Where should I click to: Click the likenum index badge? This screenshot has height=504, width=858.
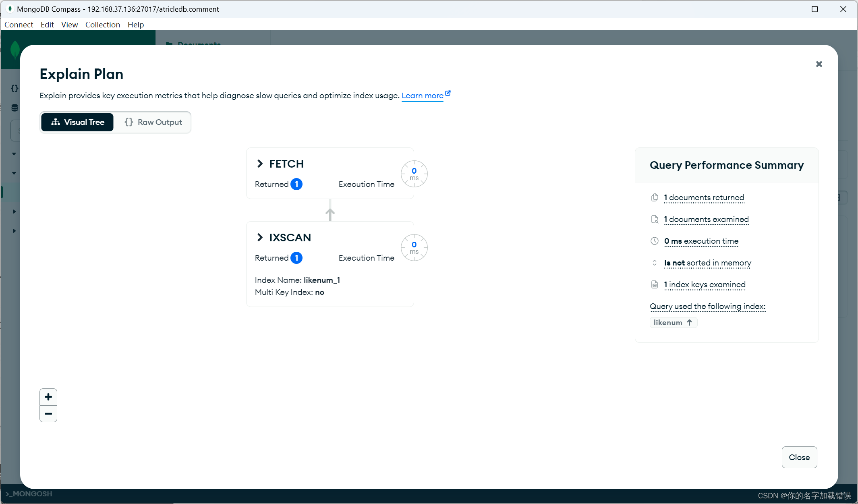click(673, 322)
